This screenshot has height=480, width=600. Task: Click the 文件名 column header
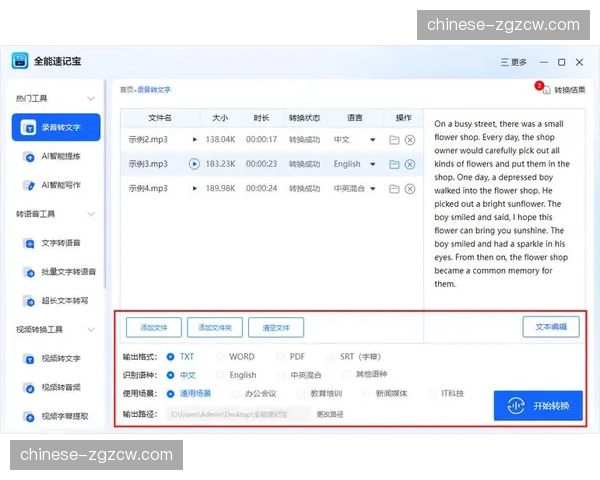(160, 118)
